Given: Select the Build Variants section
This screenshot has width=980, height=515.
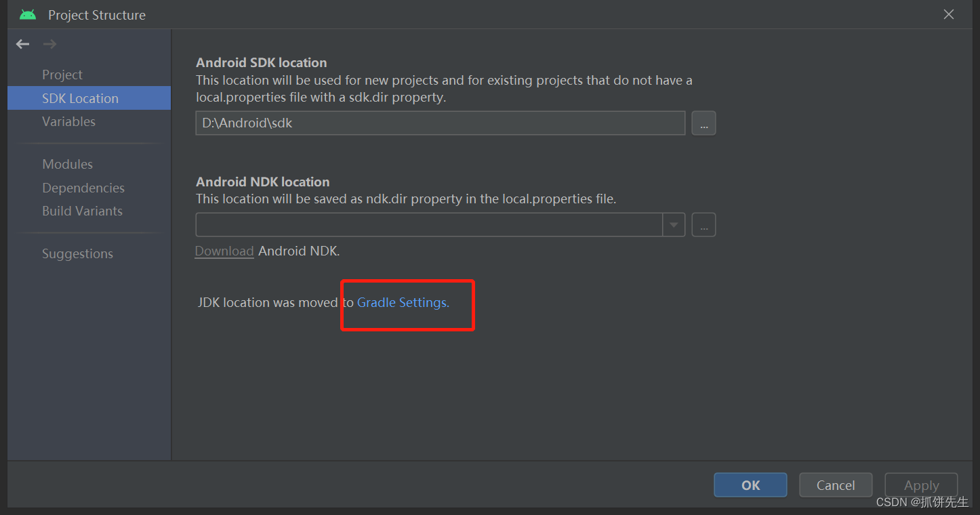Looking at the screenshot, I should pos(82,211).
